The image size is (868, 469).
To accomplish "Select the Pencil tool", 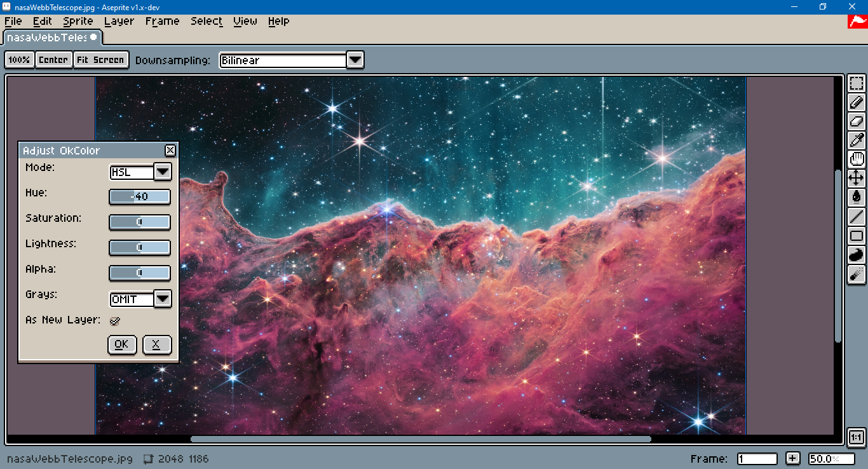I will (x=857, y=102).
